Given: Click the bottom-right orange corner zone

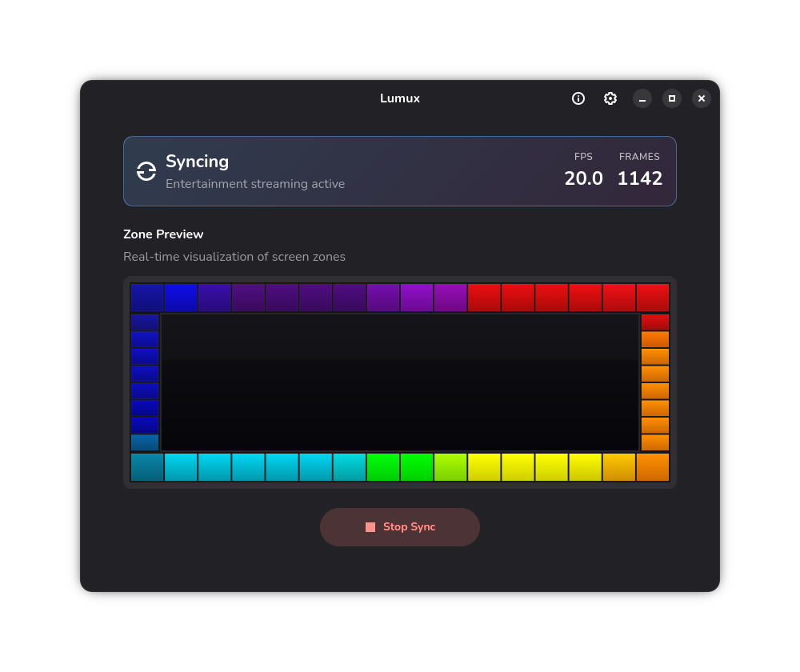Looking at the screenshot, I should (x=653, y=467).
